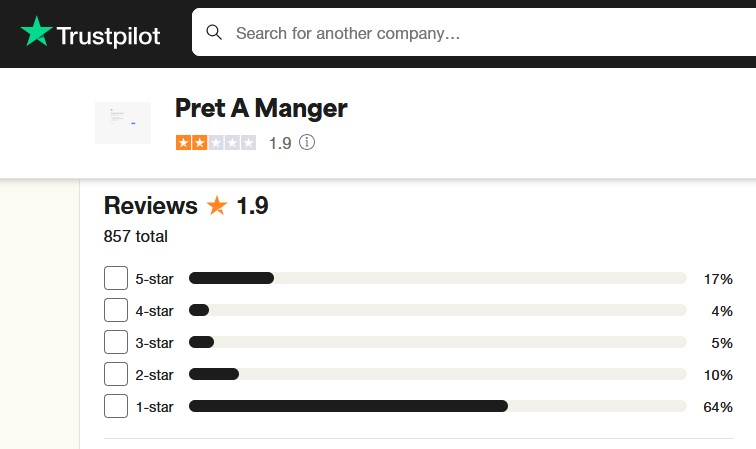Click the 857 total reviews text
This screenshot has height=449, width=756.
[x=136, y=237]
